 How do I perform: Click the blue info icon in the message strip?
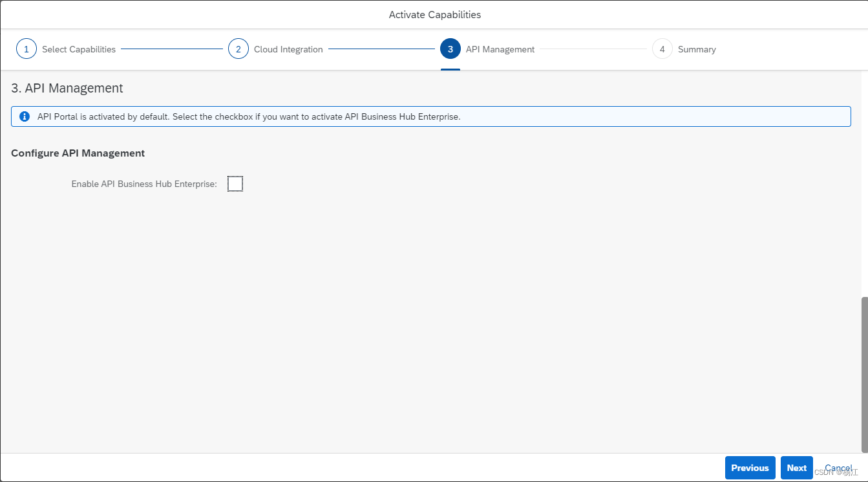(x=25, y=116)
